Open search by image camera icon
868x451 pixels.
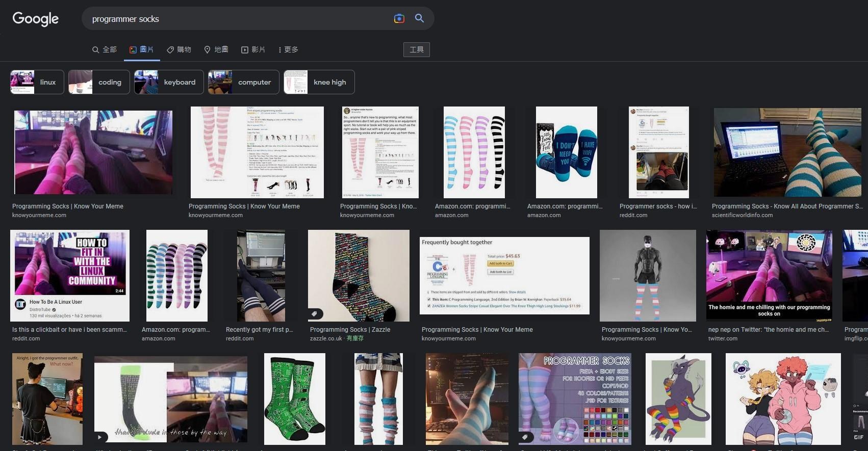pyautogui.click(x=399, y=18)
